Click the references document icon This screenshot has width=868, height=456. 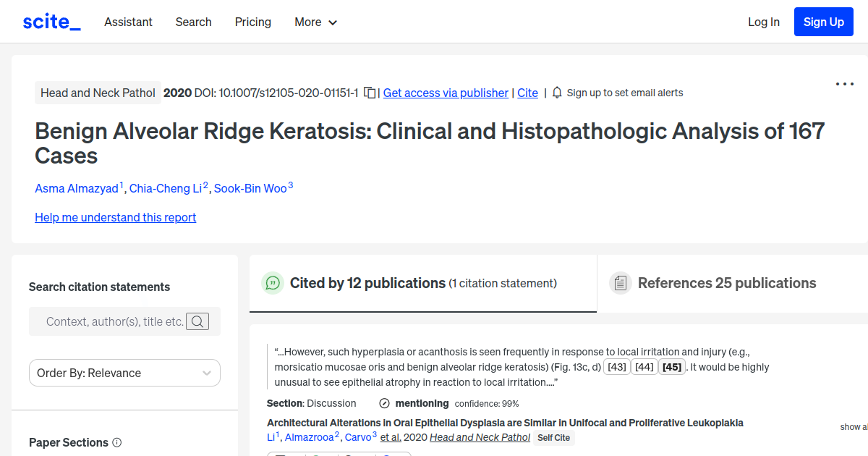tap(621, 282)
